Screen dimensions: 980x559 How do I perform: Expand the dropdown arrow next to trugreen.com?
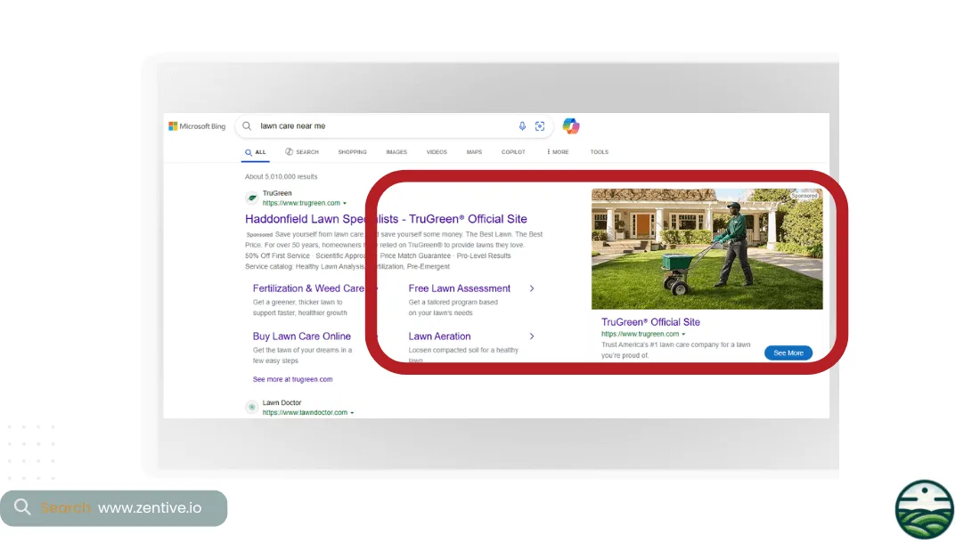tap(344, 203)
